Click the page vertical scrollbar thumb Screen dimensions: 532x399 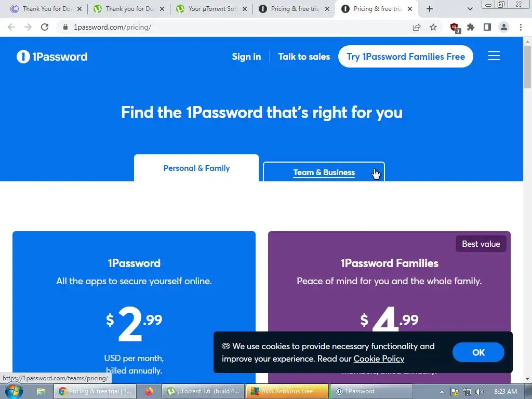click(528, 67)
